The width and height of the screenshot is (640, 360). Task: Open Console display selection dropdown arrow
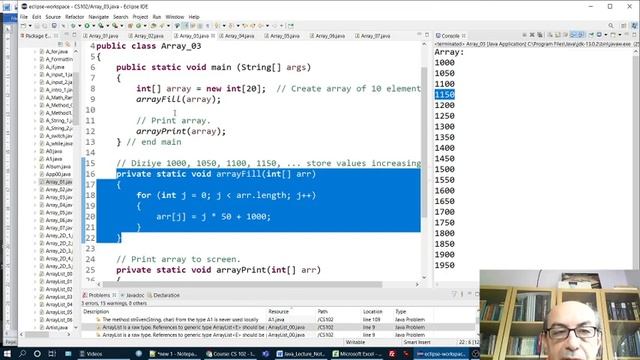(x=606, y=35)
